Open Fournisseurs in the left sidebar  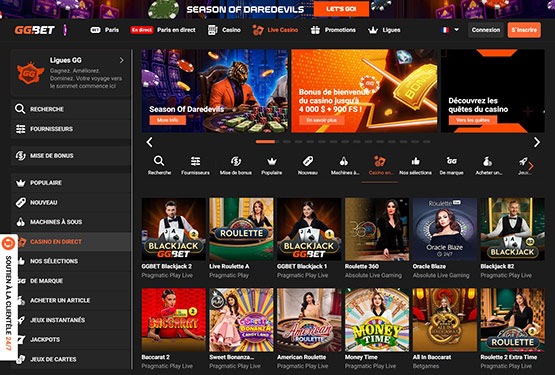[x=70, y=129]
